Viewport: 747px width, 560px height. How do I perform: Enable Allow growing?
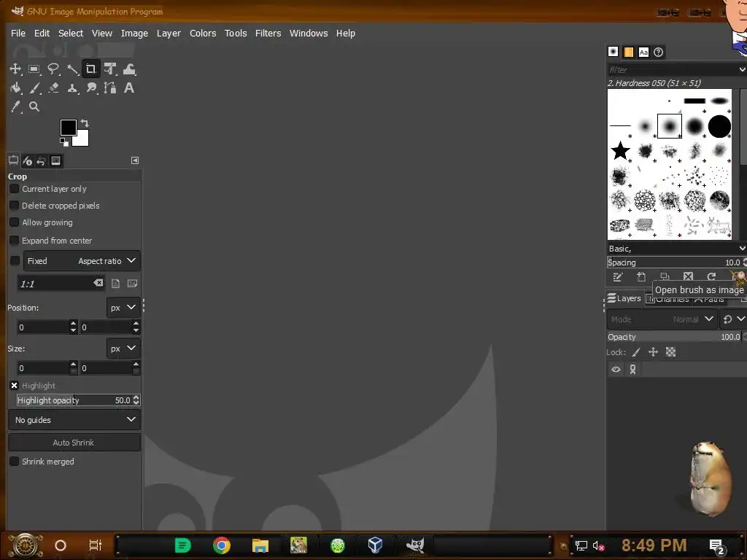[x=15, y=222]
